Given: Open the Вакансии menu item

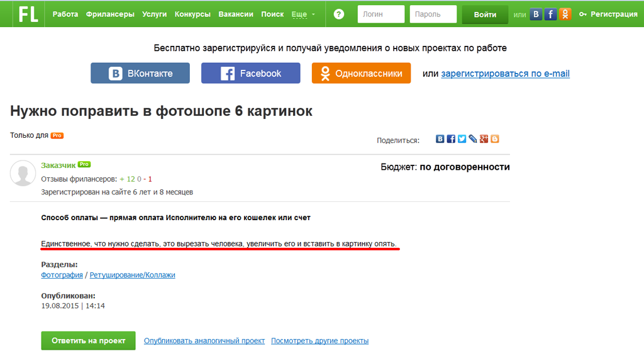Looking at the screenshot, I should coord(236,14).
